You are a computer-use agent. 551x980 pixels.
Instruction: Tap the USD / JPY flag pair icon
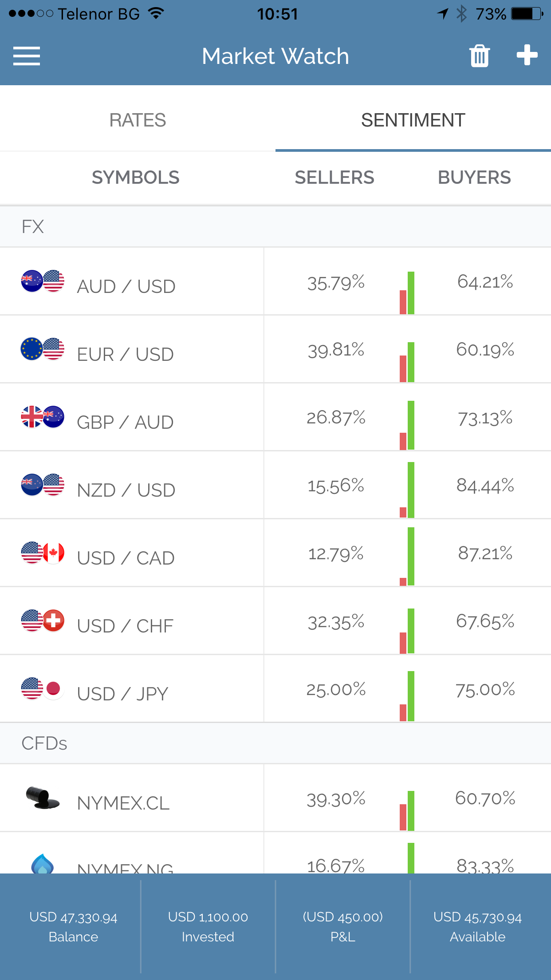click(43, 689)
